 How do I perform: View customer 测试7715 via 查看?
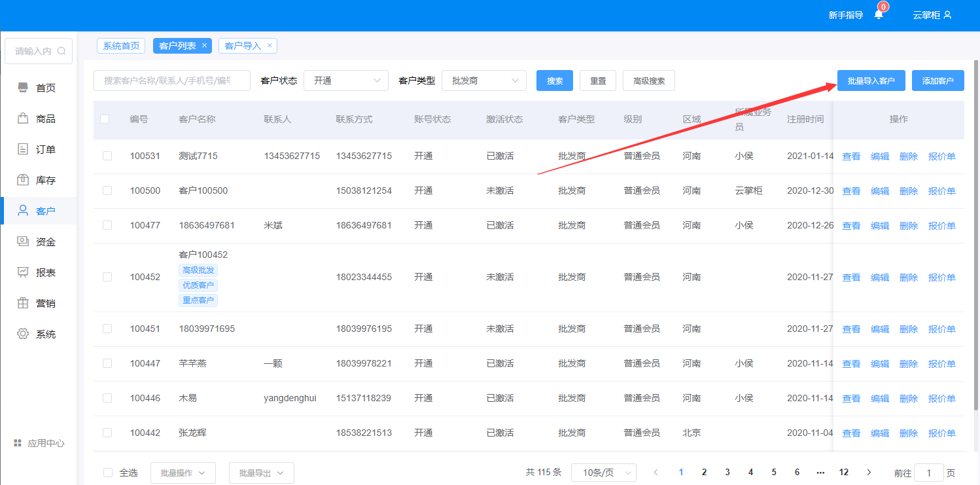click(x=851, y=156)
